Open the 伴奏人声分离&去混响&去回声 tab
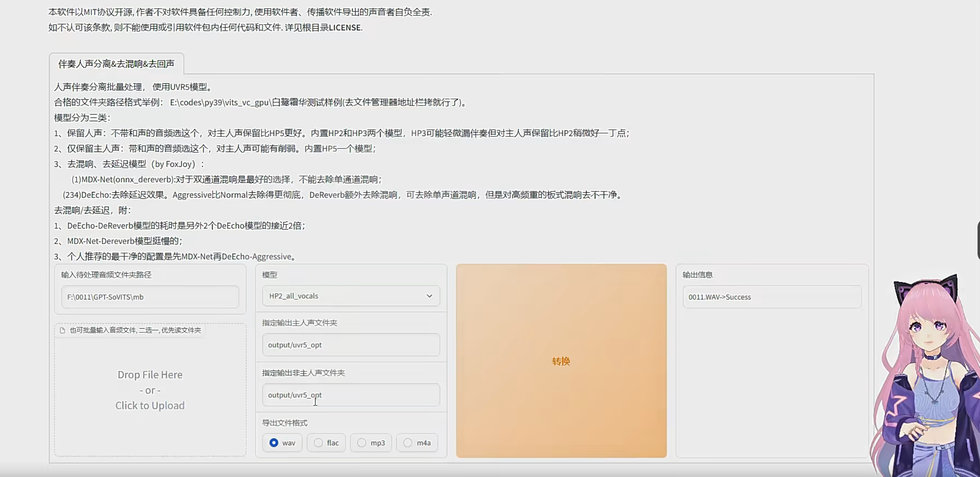 tap(116, 64)
